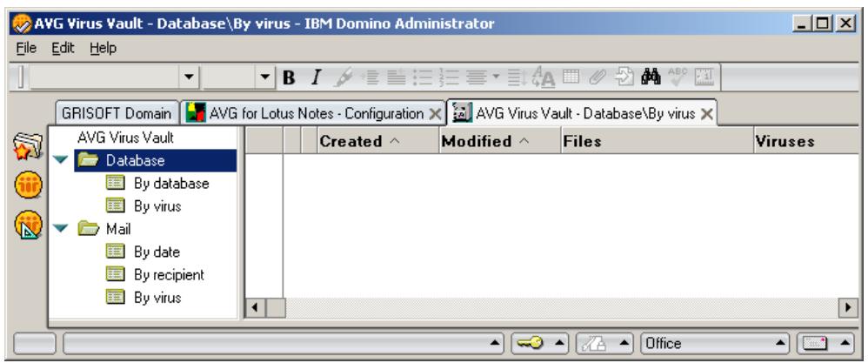Click the ABC spell check icon
This screenshot has height=363, width=868.
click(x=678, y=77)
